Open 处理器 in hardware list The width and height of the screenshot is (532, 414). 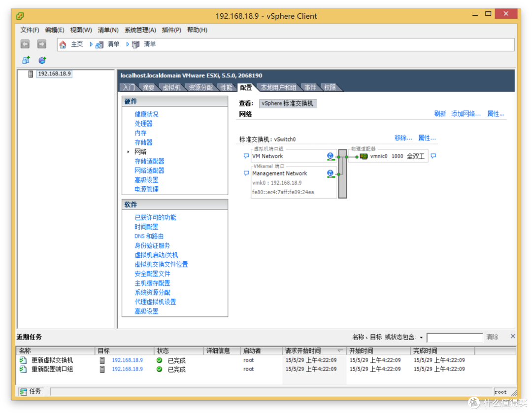[143, 124]
